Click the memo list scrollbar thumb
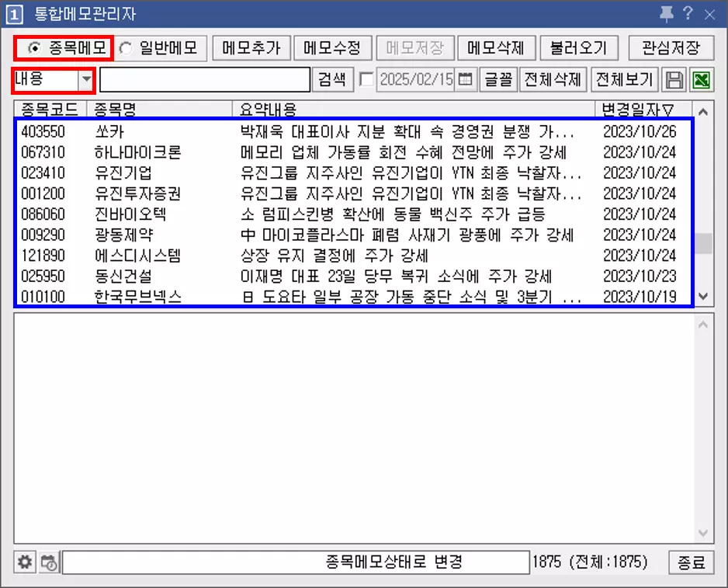The height and width of the screenshot is (588, 728). click(x=703, y=243)
